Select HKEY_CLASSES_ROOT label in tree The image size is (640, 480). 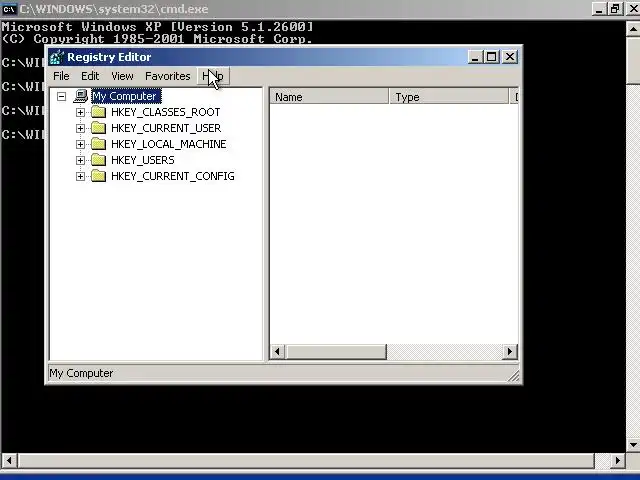166,112
